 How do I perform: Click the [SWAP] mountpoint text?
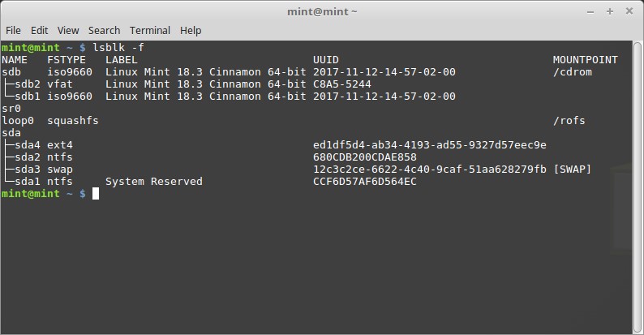coord(572,170)
